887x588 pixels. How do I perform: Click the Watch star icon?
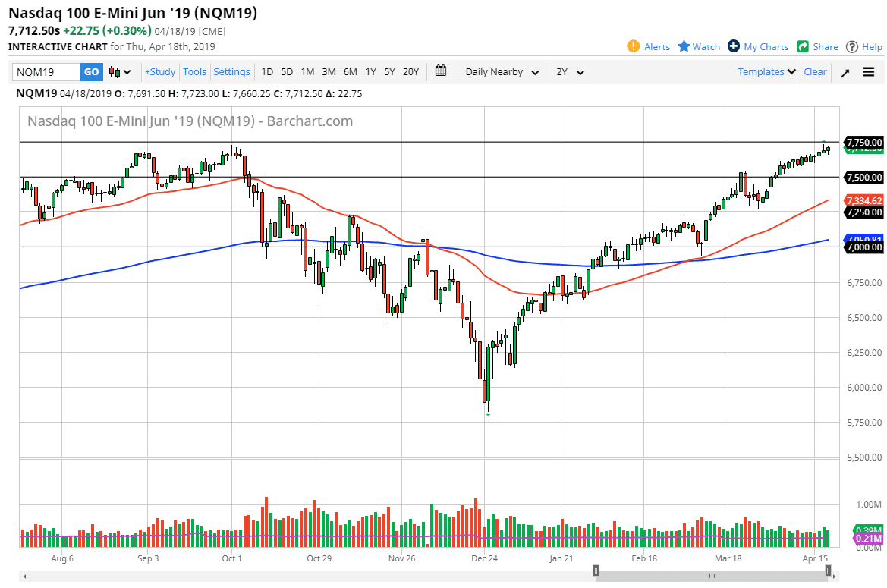pos(682,46)
